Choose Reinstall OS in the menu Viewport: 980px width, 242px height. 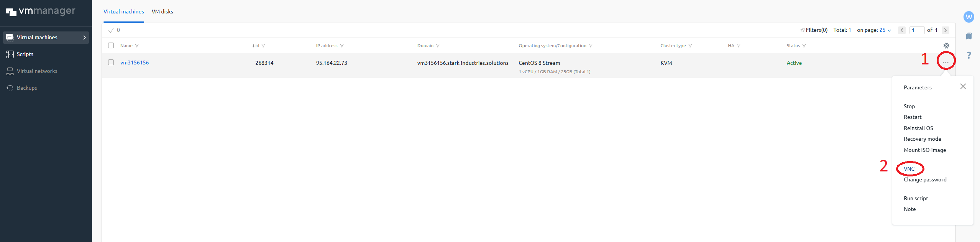tap(918, 128)
